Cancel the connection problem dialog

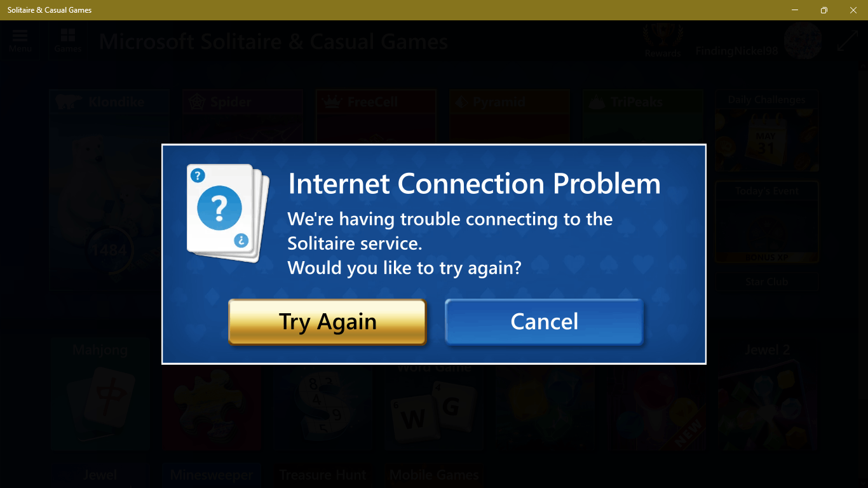[545, 322]
